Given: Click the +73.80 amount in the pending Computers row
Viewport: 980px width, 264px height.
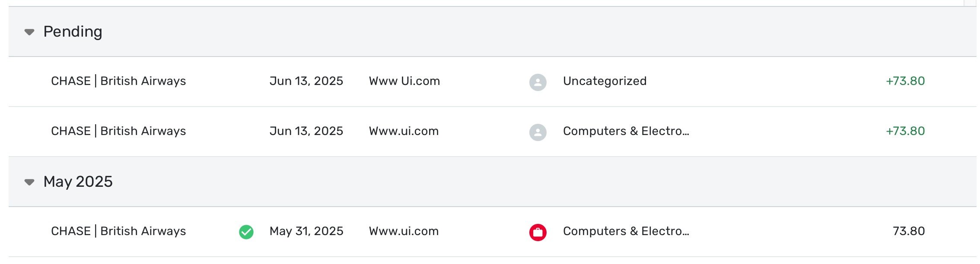Looking at the screenshot, I should pos(905,131).
